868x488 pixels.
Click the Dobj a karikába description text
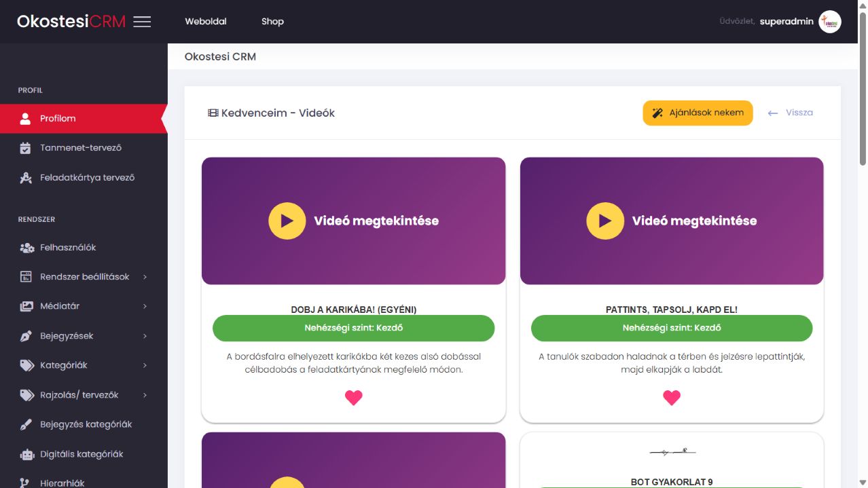[353, 363]
